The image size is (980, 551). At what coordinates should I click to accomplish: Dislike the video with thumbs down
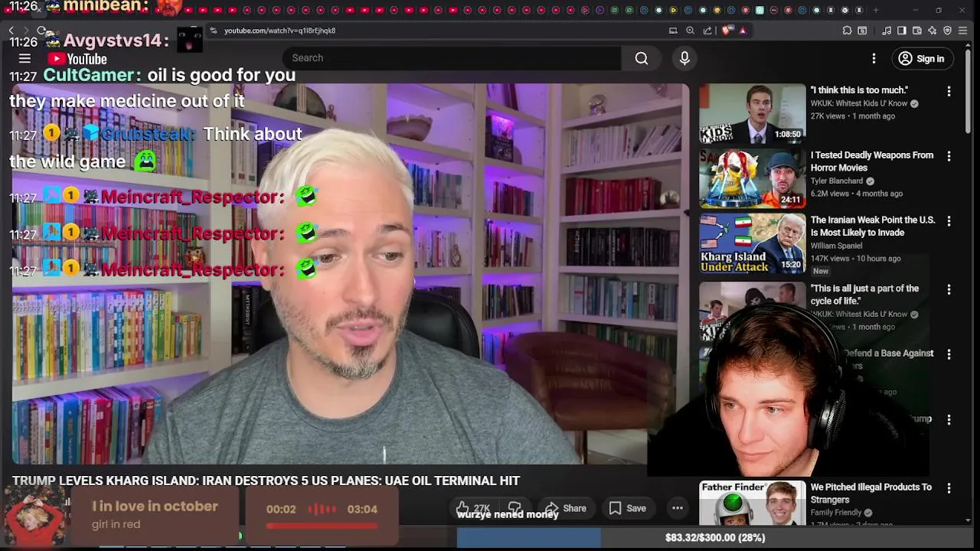click(515, 508)
